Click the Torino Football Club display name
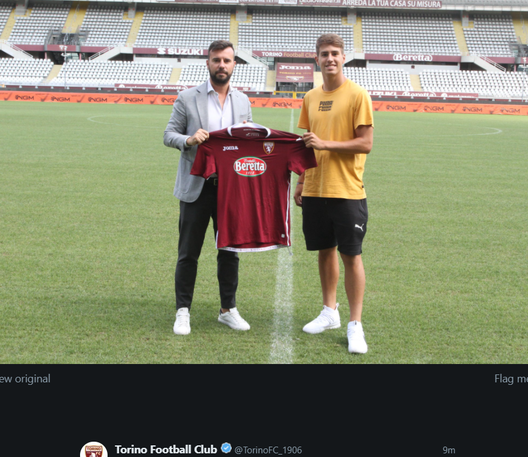This screenshot has width=528, height=457. (166, 450)
